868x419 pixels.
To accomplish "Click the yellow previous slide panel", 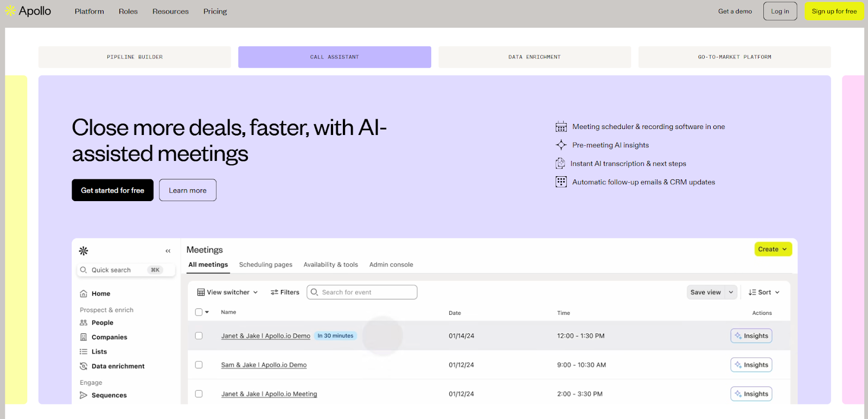I will pos(16,240).
